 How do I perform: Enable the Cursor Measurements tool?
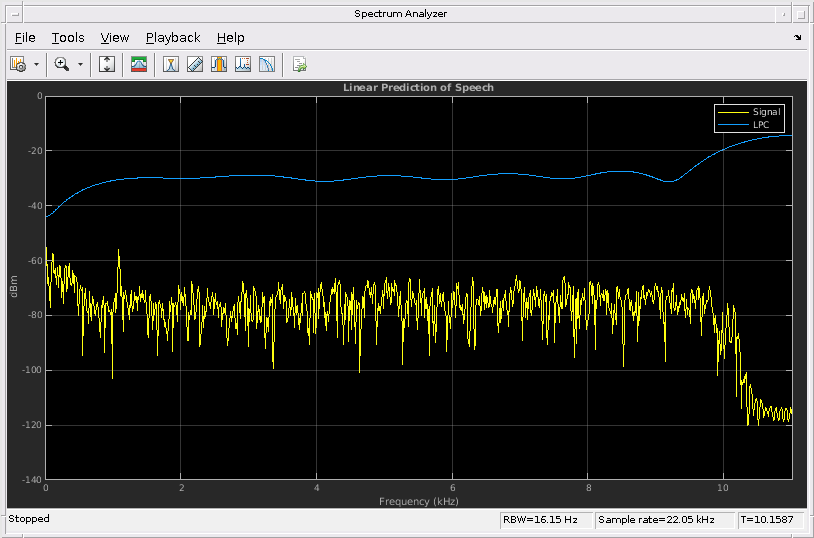point(171,64)
